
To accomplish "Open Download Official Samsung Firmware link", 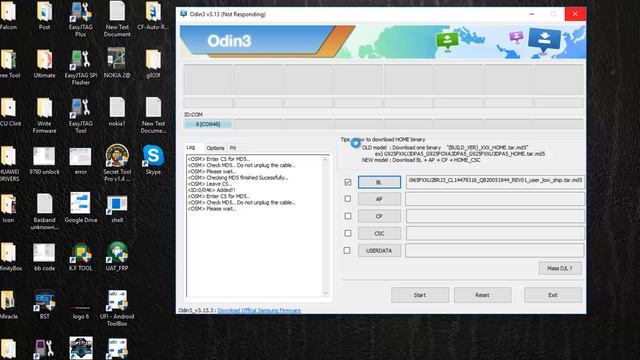I will 259,310.
